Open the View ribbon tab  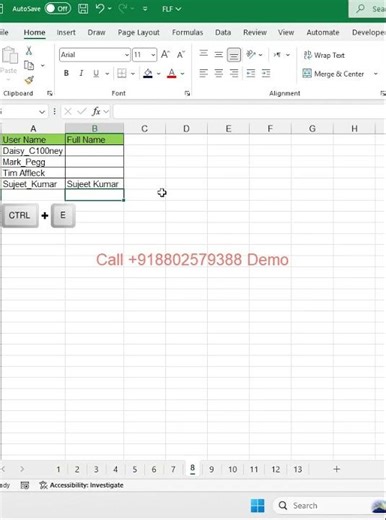click(286, 32)
